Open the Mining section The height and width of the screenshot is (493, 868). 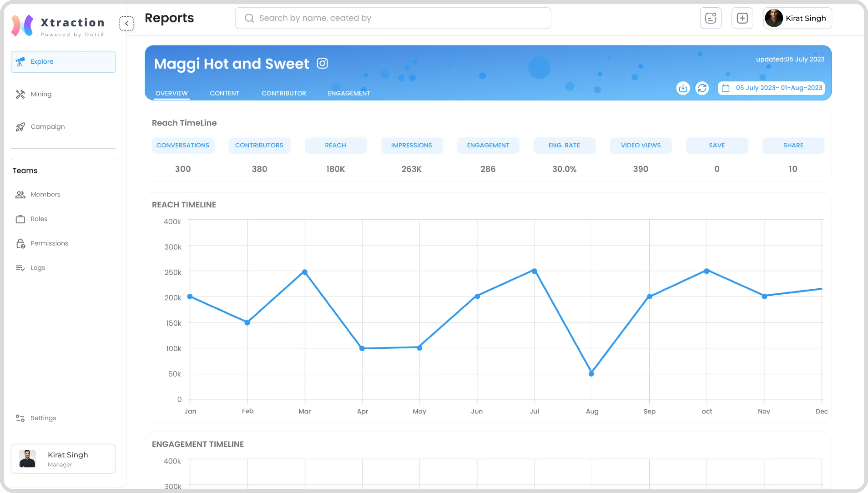(41, 94)
